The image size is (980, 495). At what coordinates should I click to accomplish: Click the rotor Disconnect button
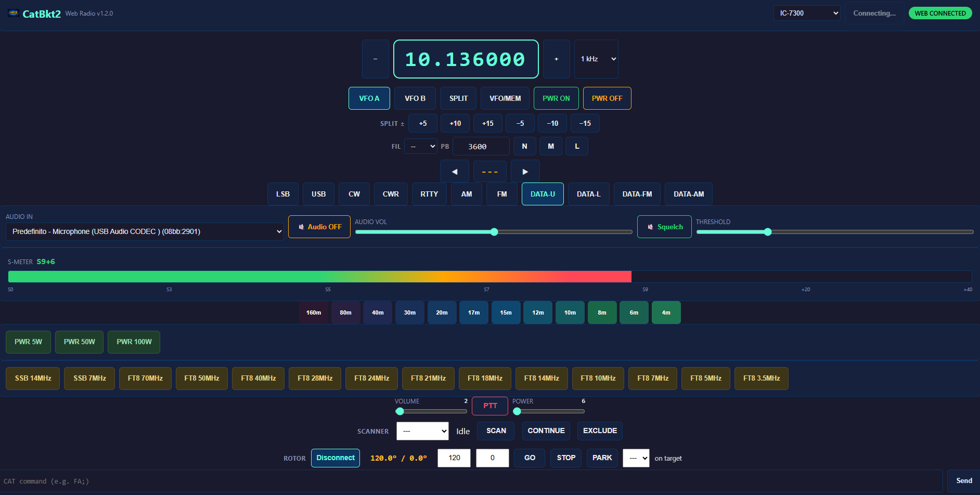click(x=336, y=458)
